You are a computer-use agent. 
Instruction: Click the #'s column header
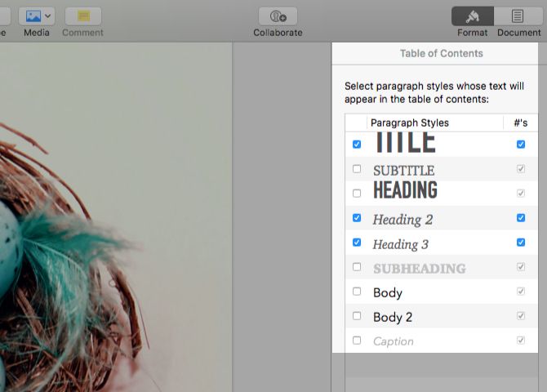point(521,122)
